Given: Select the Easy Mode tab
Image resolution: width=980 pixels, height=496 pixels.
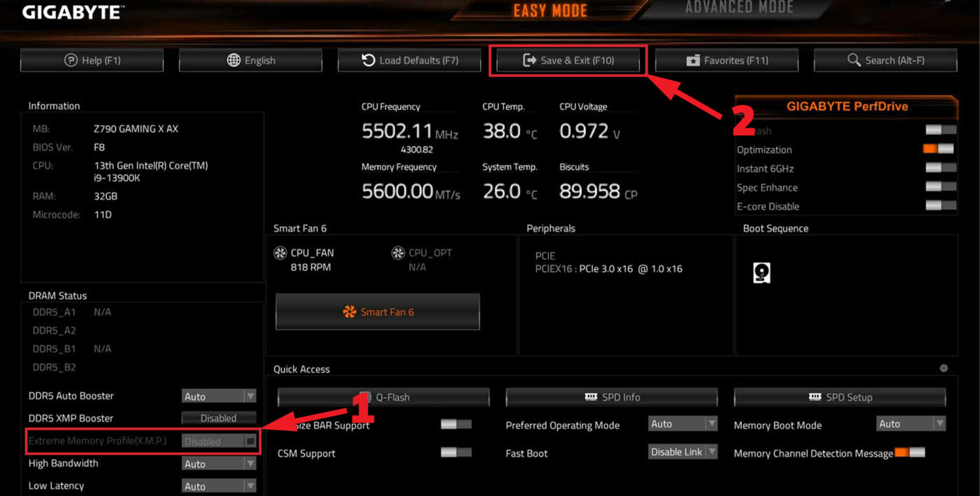Looking at the screenshot, I should (550, 10).
